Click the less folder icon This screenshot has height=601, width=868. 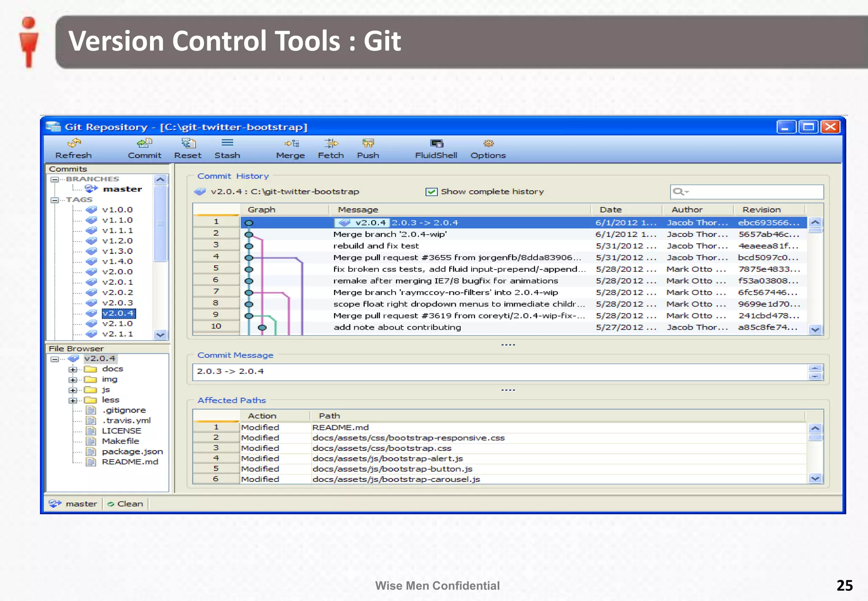pyautogui.click(x=90, y=400)
